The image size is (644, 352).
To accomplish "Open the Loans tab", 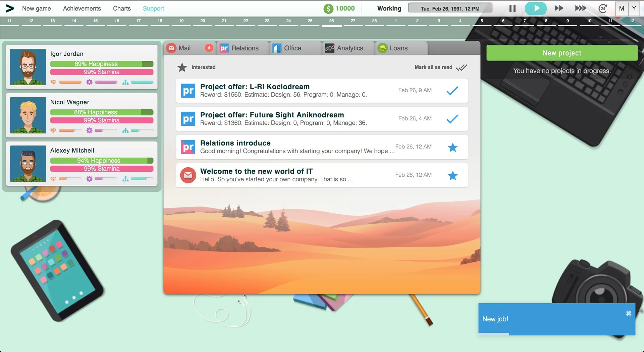I will [401, 48].
